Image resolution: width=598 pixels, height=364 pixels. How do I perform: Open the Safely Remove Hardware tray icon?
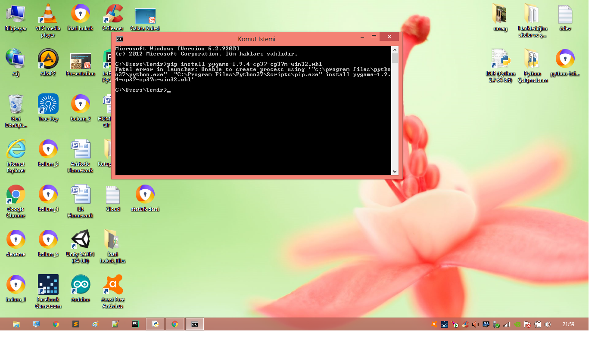coord(497,324)
